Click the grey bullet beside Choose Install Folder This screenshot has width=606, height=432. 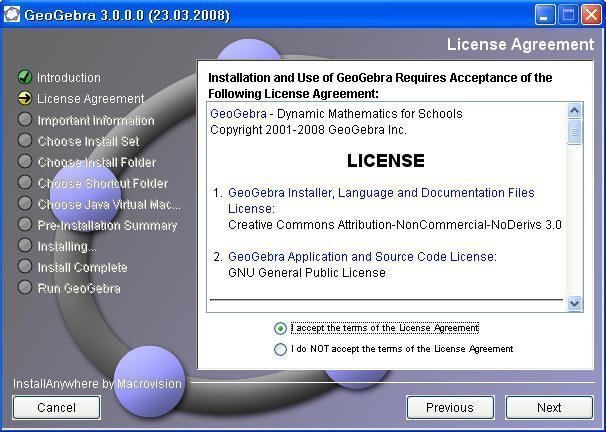click(x=25, y=162)
